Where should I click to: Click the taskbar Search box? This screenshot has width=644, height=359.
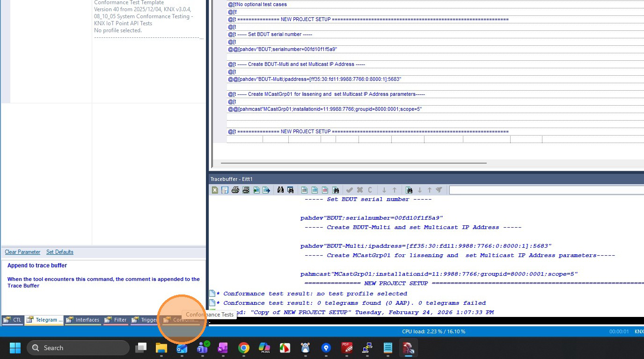pyautogui.click(x=78, y=348)
